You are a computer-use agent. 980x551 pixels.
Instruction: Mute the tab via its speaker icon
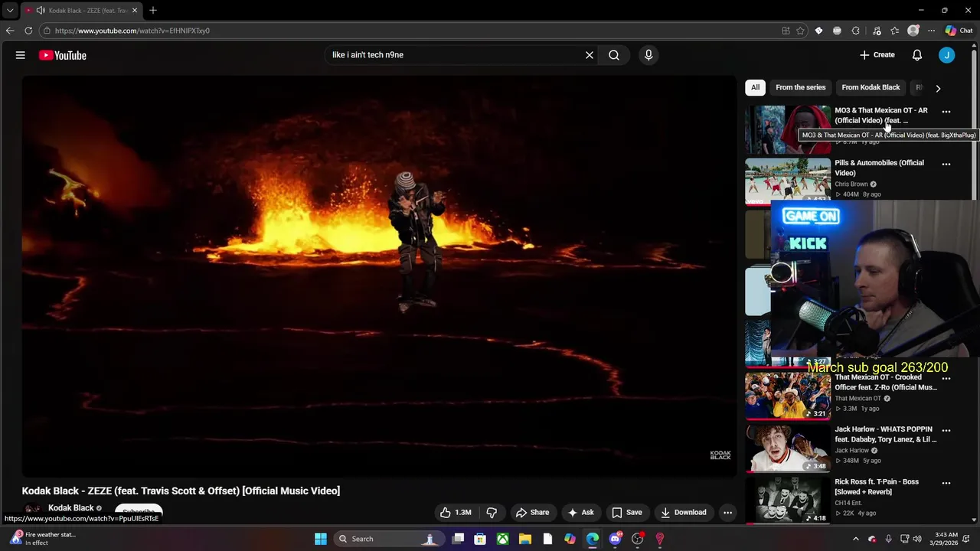click(41, 10)
